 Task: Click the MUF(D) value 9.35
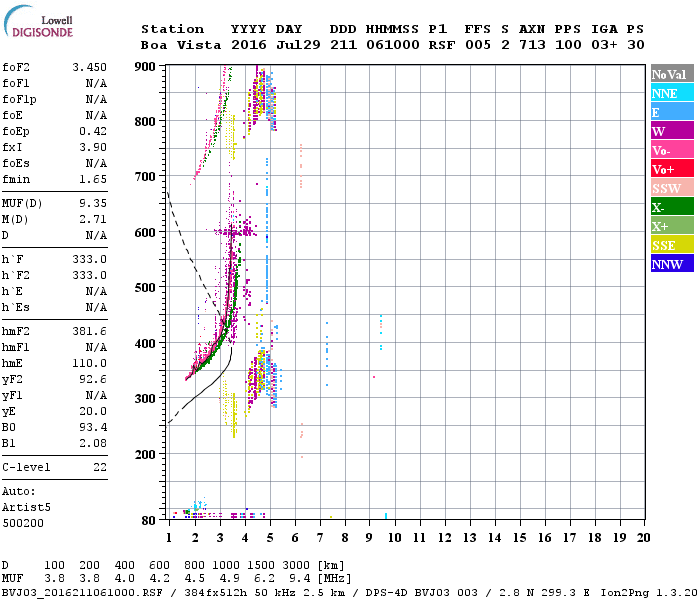coord(93,203)
